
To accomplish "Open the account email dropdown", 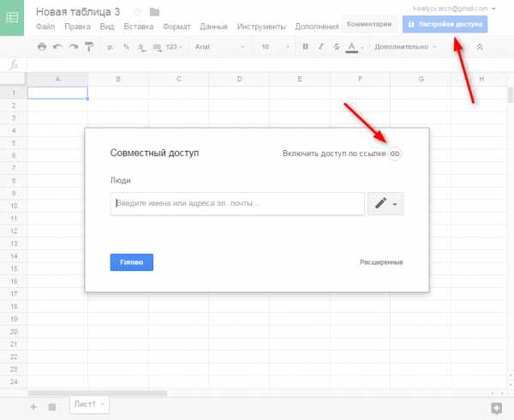I will pos(454,9).
